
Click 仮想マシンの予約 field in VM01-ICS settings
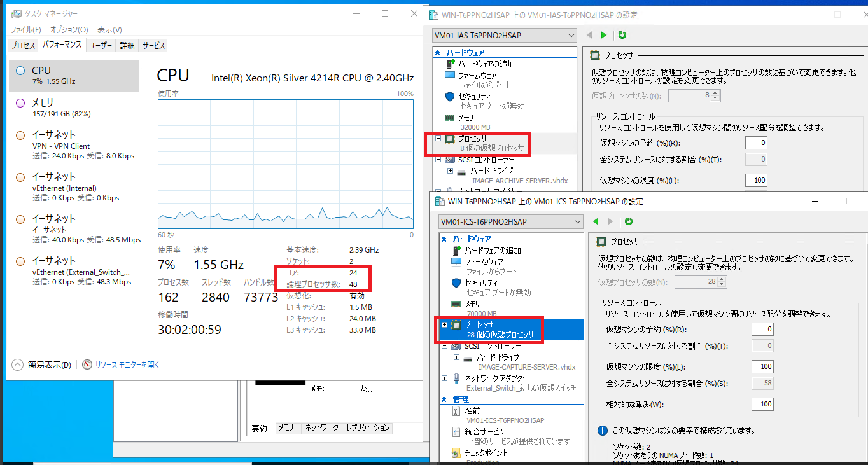click(x=762, y=329)
